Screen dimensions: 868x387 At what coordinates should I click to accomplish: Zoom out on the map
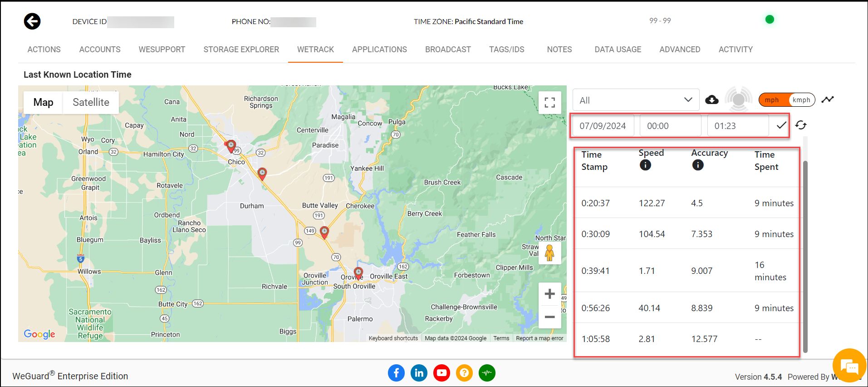click(550, 317)
